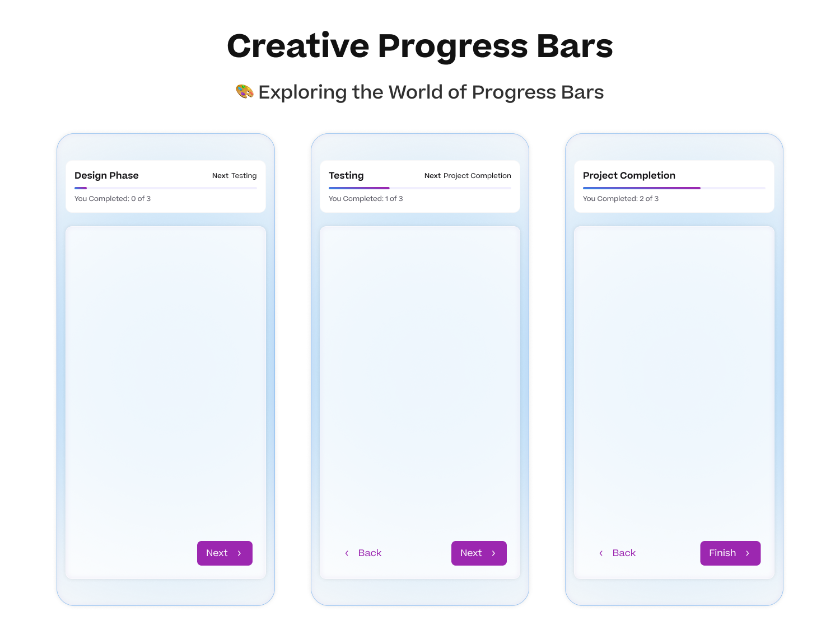Click the left chevron beside Project Completion's Back link
Screen dimensions: 840x630
[x=601, y=553]
